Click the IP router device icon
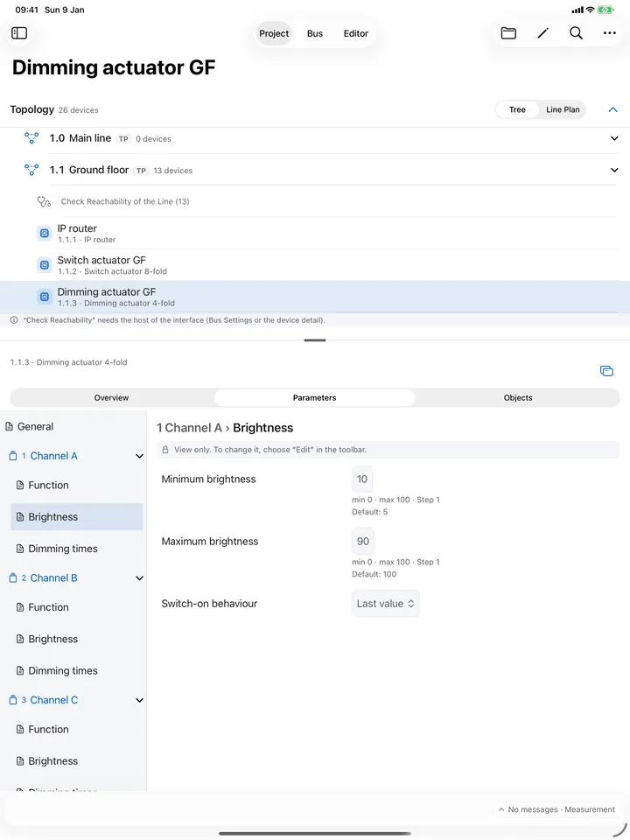Viewport: 630px width, 840px height. click(x=45, y=234)
